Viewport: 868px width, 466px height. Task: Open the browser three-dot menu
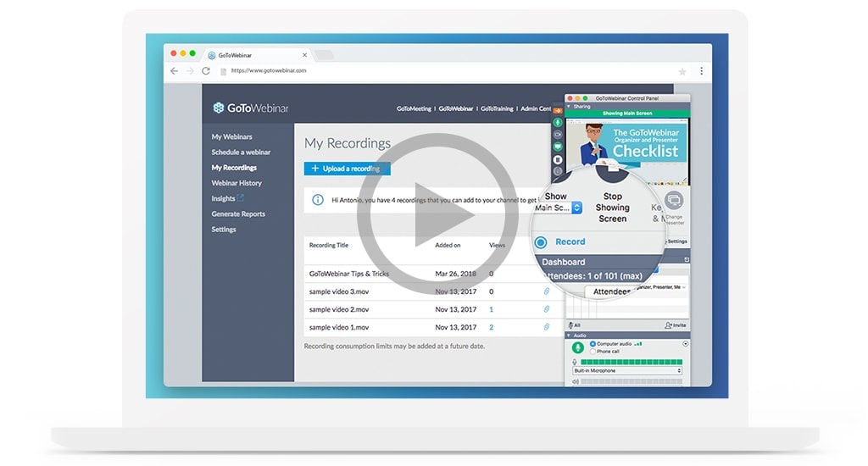(701, 71)
